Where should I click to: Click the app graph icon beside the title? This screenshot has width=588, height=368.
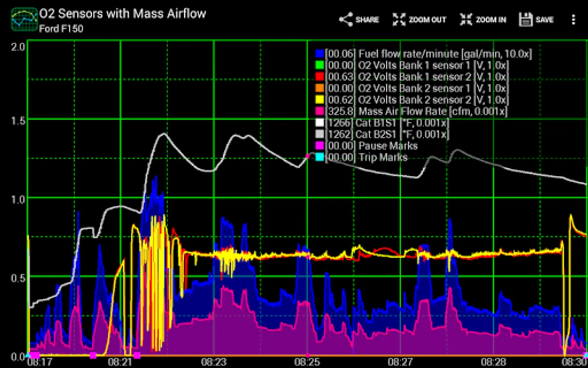[24, 19]
